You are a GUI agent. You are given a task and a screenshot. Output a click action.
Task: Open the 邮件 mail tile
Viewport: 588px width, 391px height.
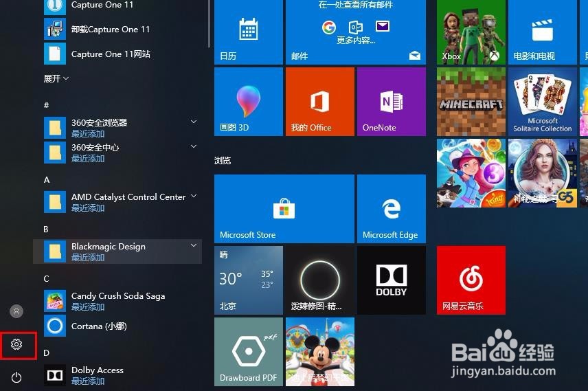click(x=356, y=32)
